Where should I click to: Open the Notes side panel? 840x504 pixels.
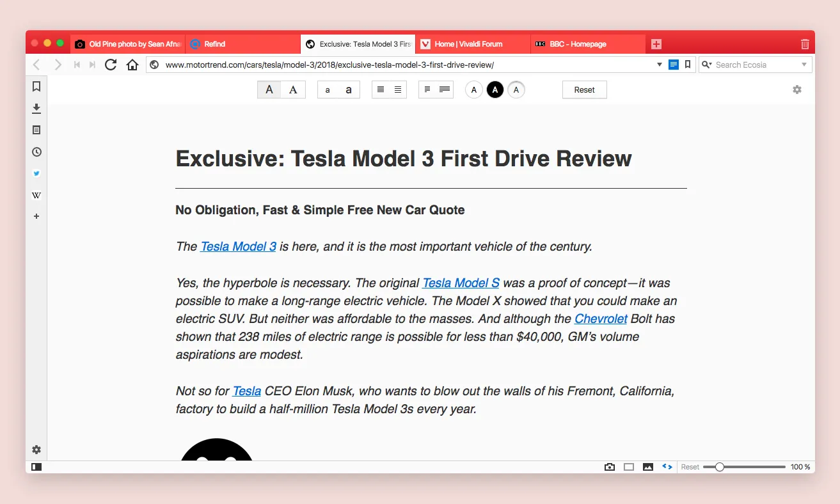click(36, 130)
